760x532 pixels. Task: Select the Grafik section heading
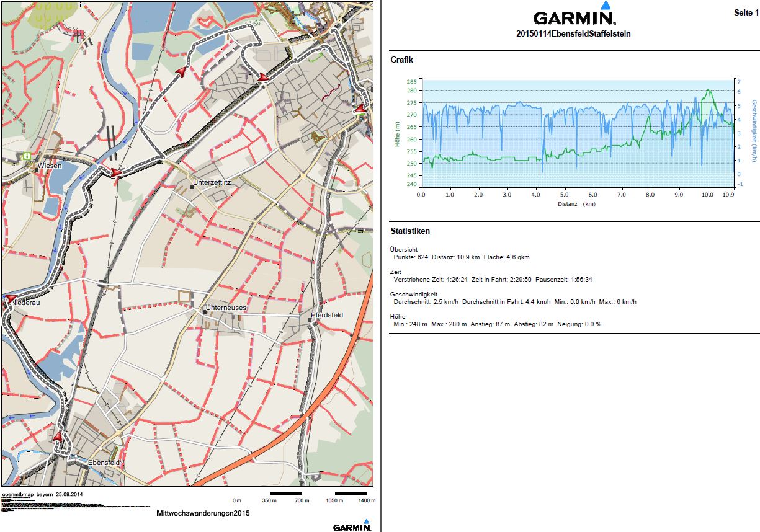[401, 60]
